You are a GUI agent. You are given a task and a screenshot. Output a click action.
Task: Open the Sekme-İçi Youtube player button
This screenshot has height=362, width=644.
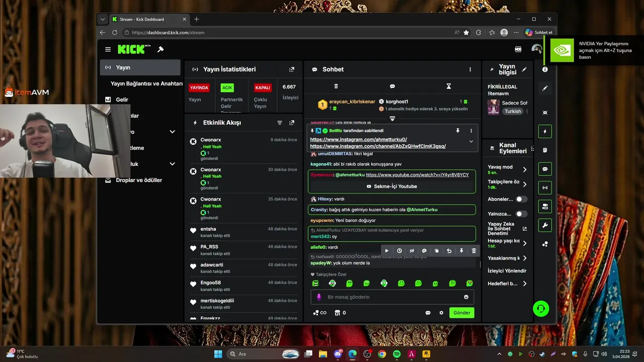(x=392, y=186)
